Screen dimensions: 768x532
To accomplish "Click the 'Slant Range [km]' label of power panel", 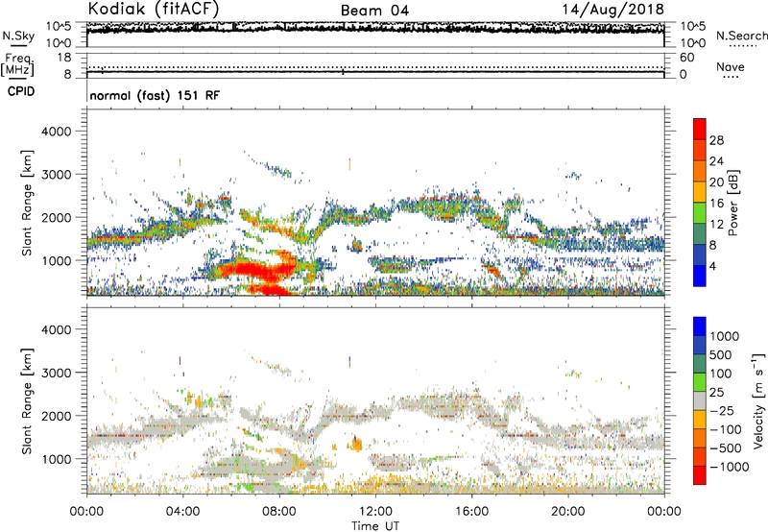I will coord(27,203).
